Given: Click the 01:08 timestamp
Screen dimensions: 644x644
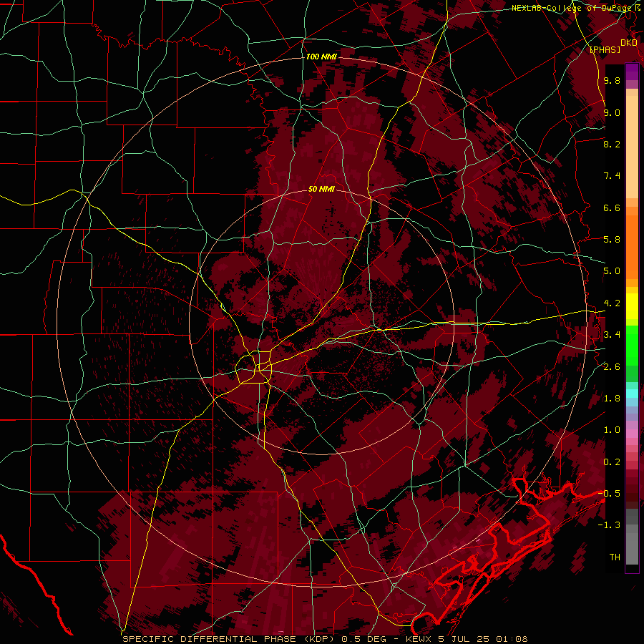Looking at the screenshot, I should coord(512,639).
